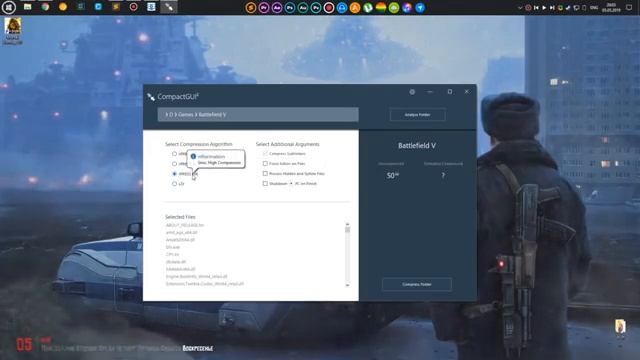The image size is (640, 360).
Task: Select amd_ags_x64.dll in file list
Action: pyautogui.click(x=181, y=232)
